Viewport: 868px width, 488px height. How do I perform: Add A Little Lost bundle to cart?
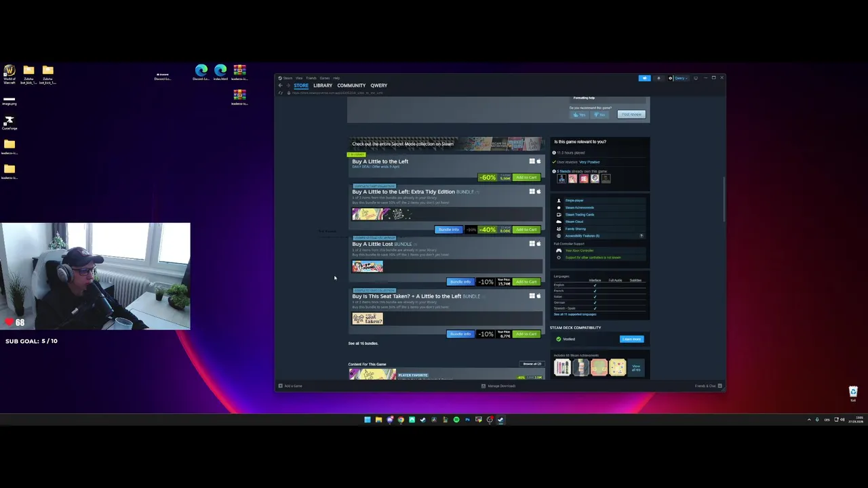click(x=526, y=282)
